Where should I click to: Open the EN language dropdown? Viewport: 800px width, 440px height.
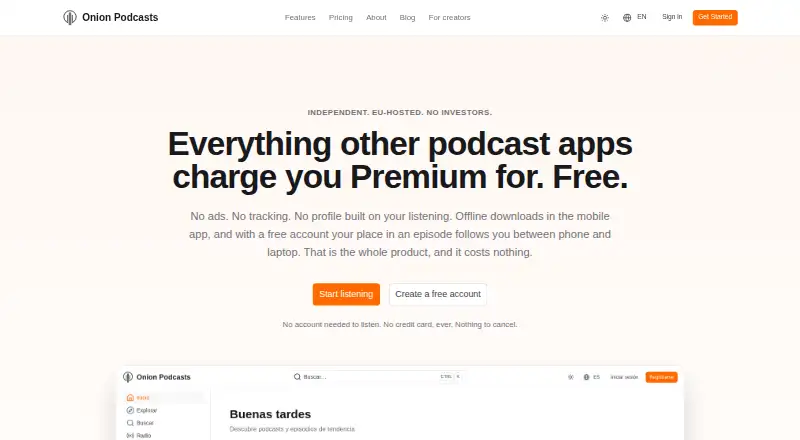(642, 17)
